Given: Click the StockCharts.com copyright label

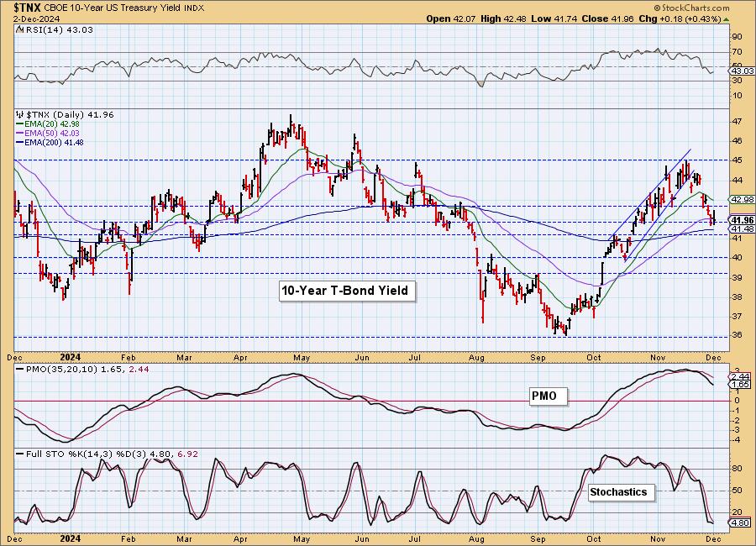Looking at the screenshot, I should click(x=692, y=8).
